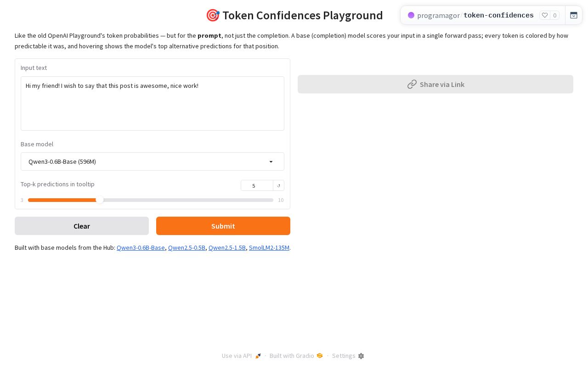588x368 pixels.
Task: Open the Qwen3-0.6B-Base hub link
Action: coord(141,247)
